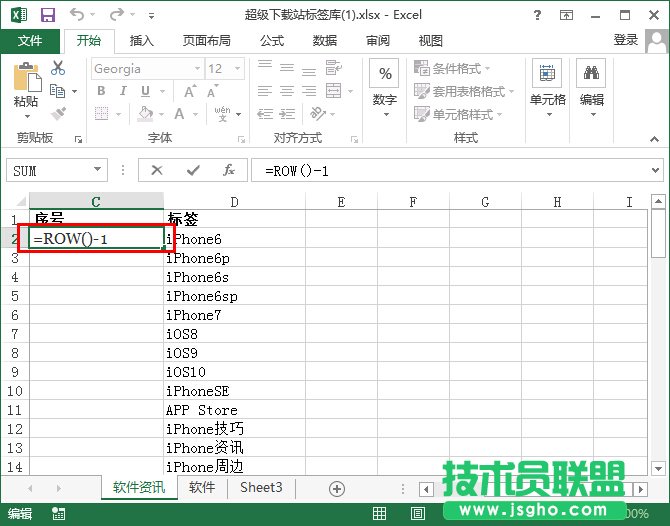Align text to bottom of cell
This screenshot has height=526, width=670.
point(309,71)
